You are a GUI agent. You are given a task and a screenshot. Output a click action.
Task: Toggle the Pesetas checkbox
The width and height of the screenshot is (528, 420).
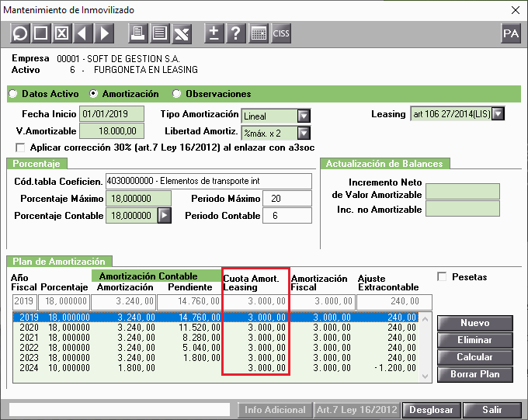pyautogui.click(x=442, y=277)
